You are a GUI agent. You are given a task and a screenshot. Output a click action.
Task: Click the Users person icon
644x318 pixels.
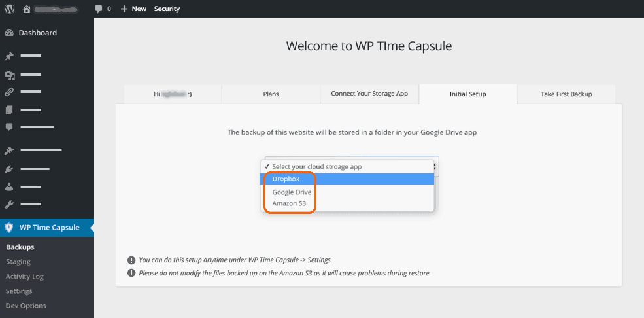(x=9, y=187)
